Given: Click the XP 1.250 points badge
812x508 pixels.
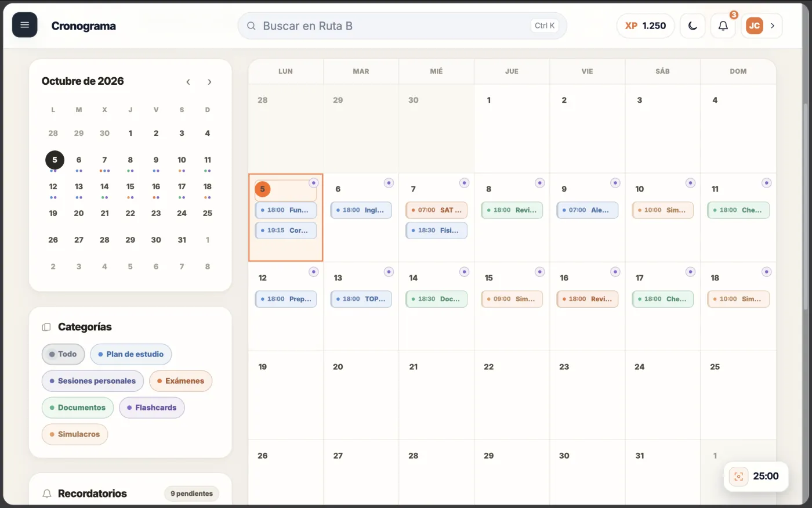Looking at the screenshot, I should point(646,26).
